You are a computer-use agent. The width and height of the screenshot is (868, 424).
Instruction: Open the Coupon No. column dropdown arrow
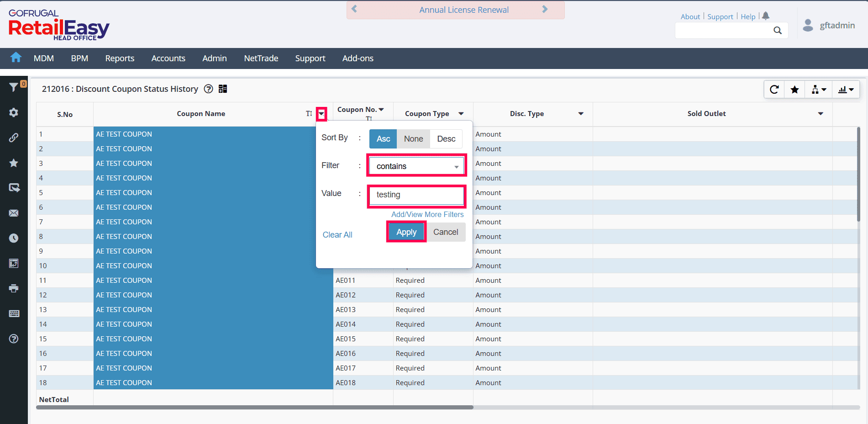(x=381, y=110)
